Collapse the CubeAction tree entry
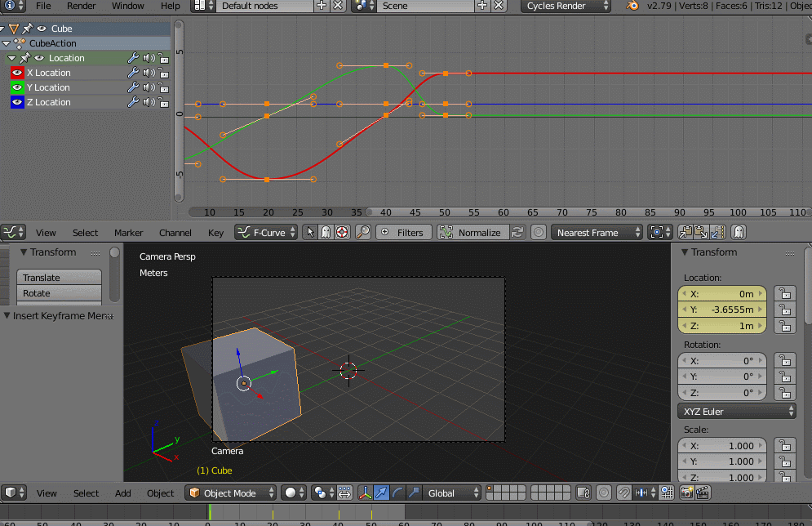The width and height of the screenshot is (812, 526). pyautogui.click(x=7, y=43)
